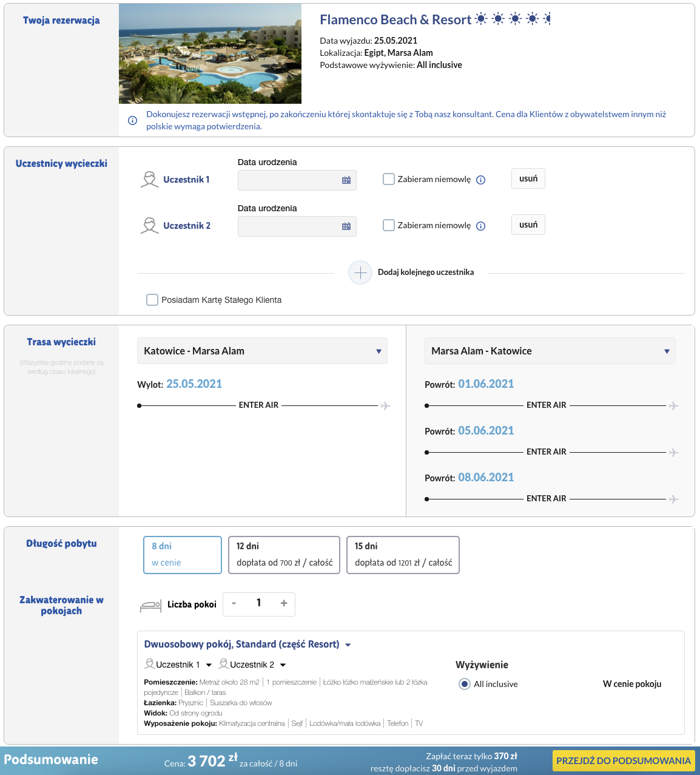Viewport: 700px width, 775px height.
Task: Click PRZEJDŹ DO PODSUMOWANIA button
Action: click(624, 760)
